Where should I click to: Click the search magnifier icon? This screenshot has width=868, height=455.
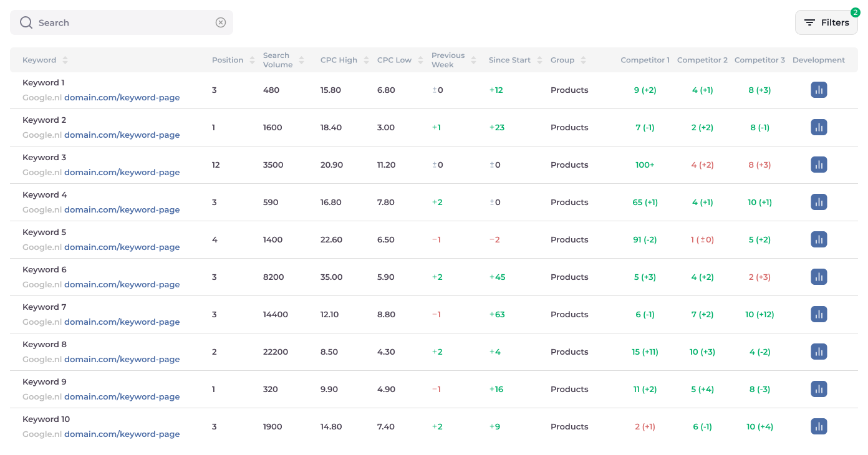pos(26,22)
